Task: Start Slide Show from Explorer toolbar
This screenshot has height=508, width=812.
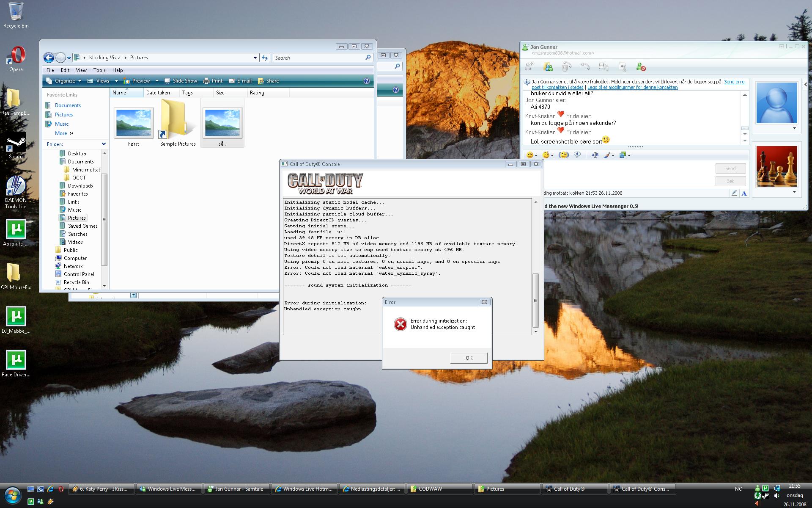Action: 181,81
